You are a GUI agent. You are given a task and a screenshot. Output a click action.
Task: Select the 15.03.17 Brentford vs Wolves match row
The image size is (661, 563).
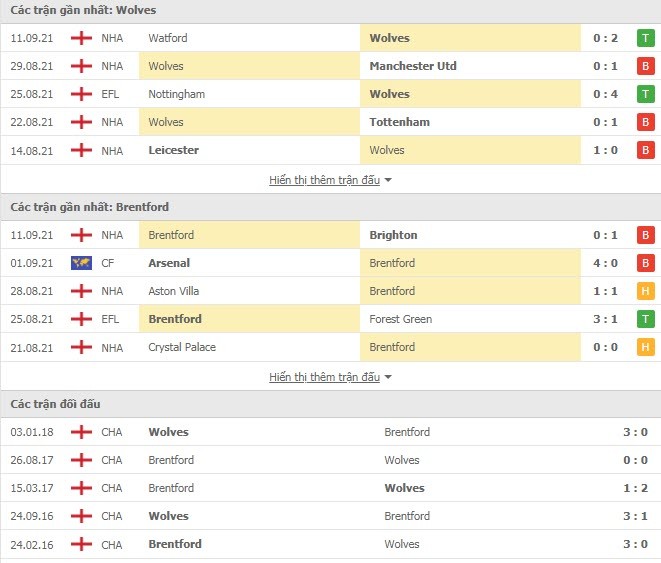[x=330, y=488]
